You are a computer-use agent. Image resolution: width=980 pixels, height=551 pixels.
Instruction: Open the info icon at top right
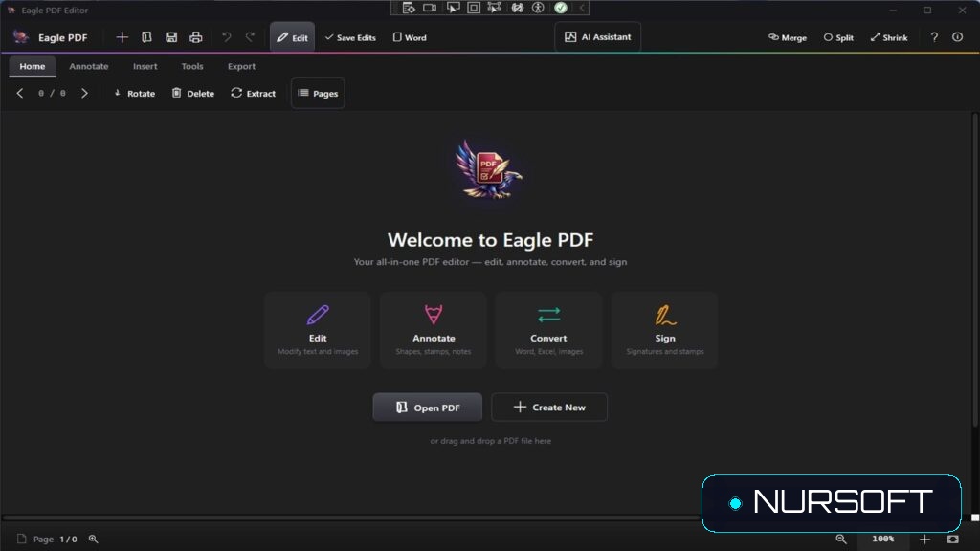957,37
